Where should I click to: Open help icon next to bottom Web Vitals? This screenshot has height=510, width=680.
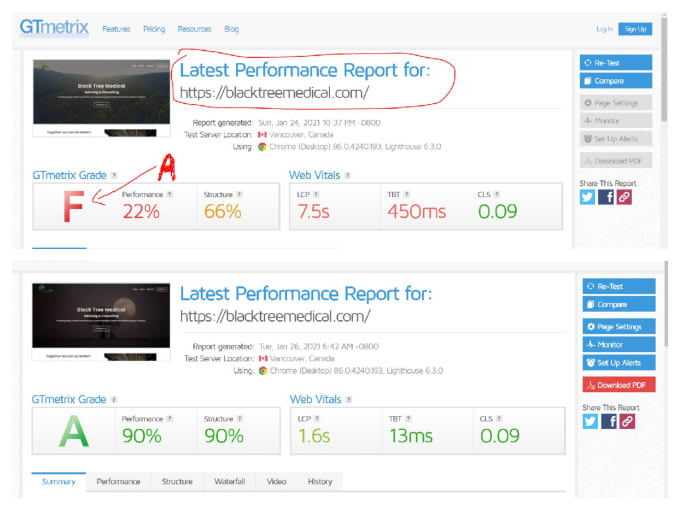(349, 399)
